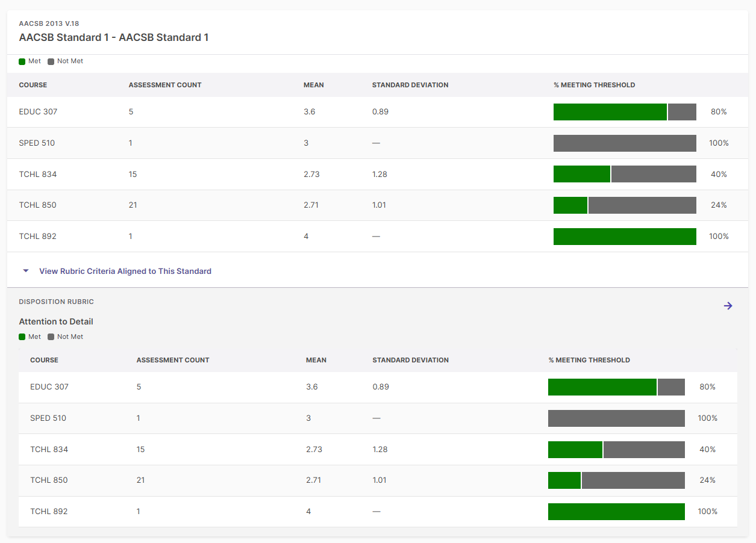Viewport: 756px width, 543px height.
Task: Click mean 2.71 in the rubric table
Action: click(x=314, y=480)
